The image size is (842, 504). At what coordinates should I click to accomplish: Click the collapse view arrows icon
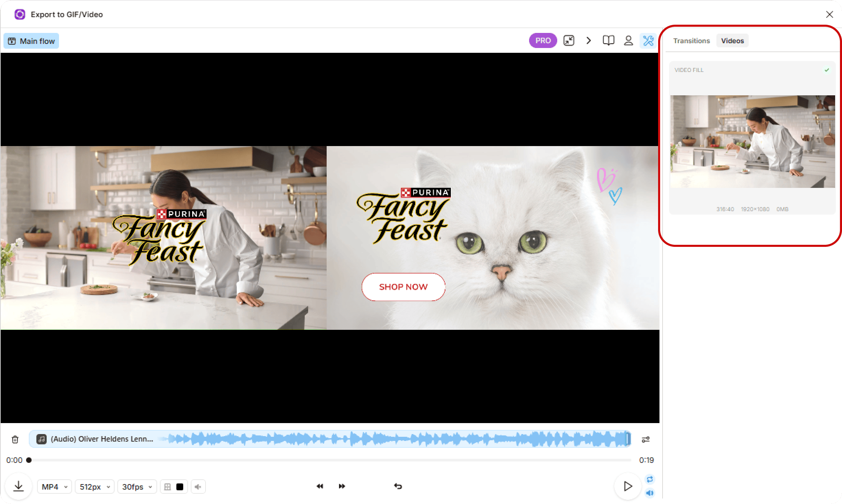click(x=569, y=41)
